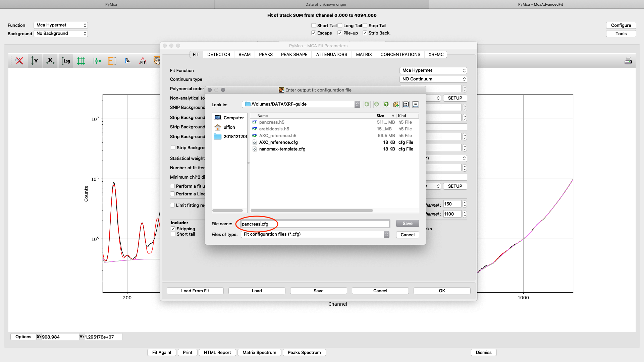
Task: Click the orange energy axis icon
Action: coord(112,61)
